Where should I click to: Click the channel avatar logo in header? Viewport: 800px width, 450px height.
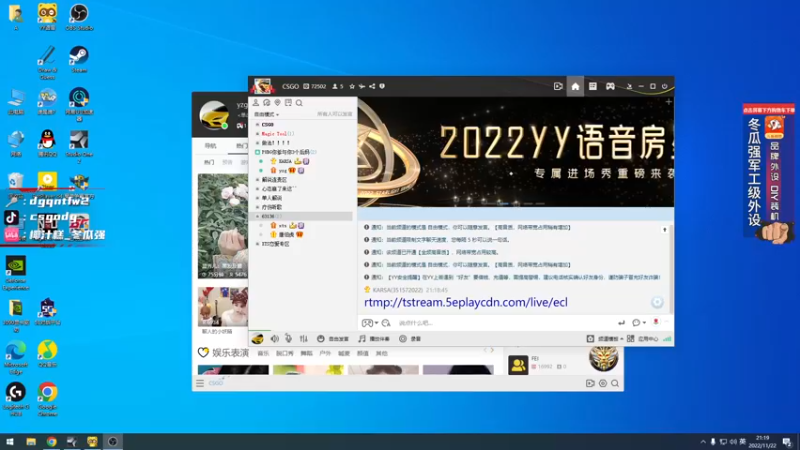coord(263,86)
